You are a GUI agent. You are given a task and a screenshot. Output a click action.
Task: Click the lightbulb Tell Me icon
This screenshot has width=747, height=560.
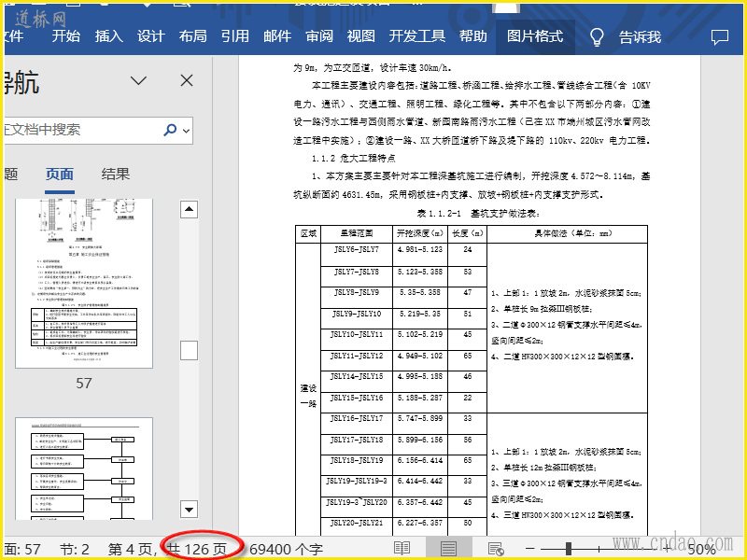point(597,36)
